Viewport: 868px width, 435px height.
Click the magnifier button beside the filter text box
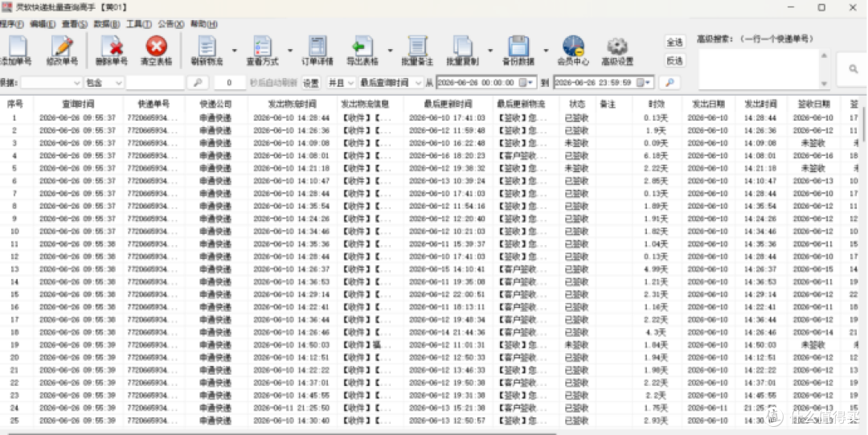198,83
